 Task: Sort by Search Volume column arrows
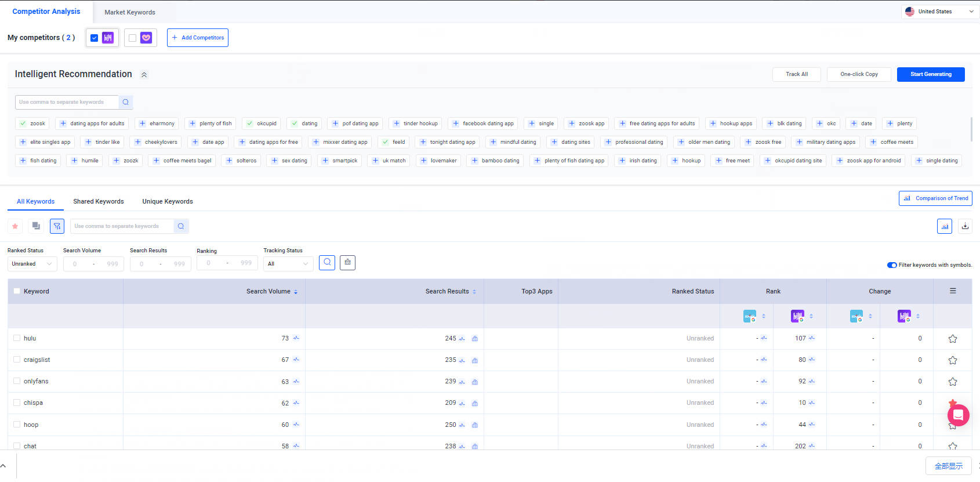pos(296,292)
